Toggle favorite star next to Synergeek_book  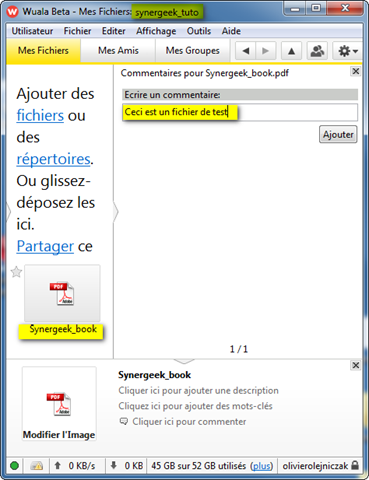coord(16,272)
